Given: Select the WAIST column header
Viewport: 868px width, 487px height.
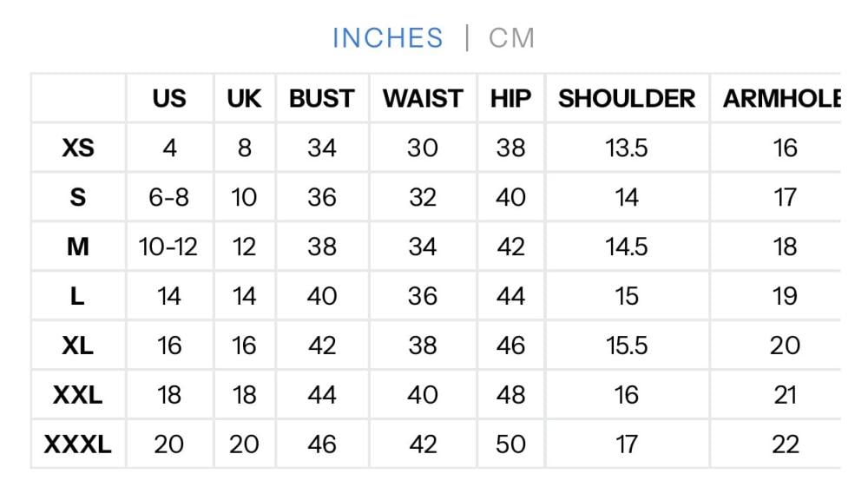Looking at the screenshot, I should click(x=423, y=98).
